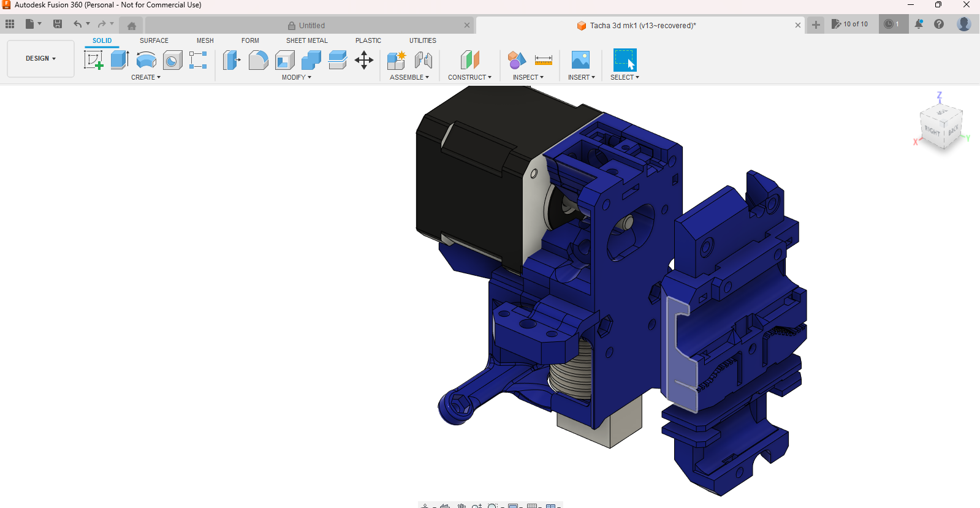This screenshot has width=980, height=508.
Task: Close the Tacha 3d mk1 tab
Action: (x=798, y=25)
